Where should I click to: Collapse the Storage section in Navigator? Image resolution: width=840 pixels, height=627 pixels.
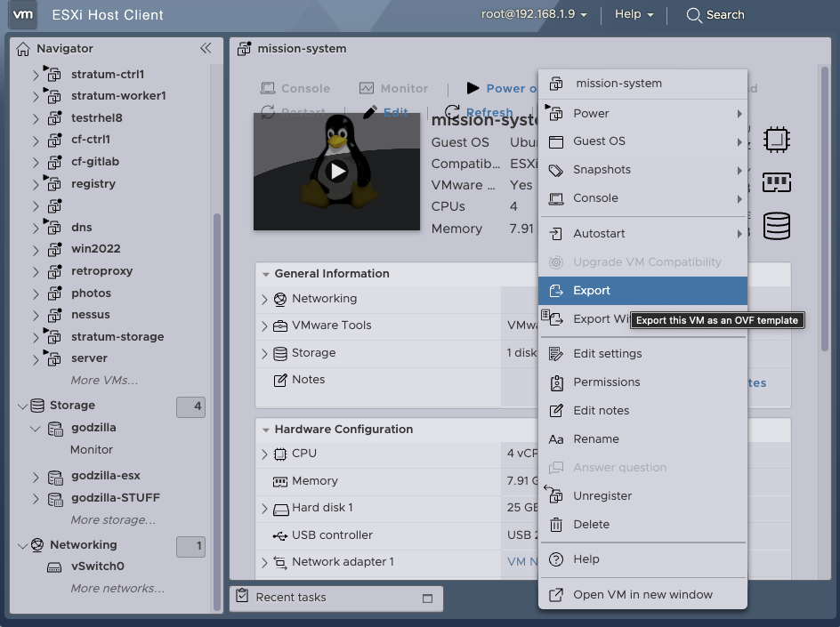click(x=22, y=406)
